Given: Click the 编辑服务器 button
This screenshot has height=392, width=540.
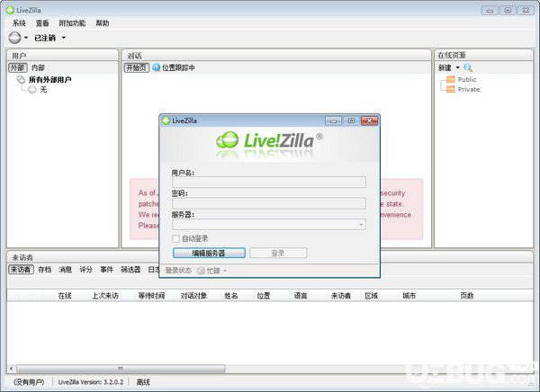Looking at the screenshot, I should point(209,253).
